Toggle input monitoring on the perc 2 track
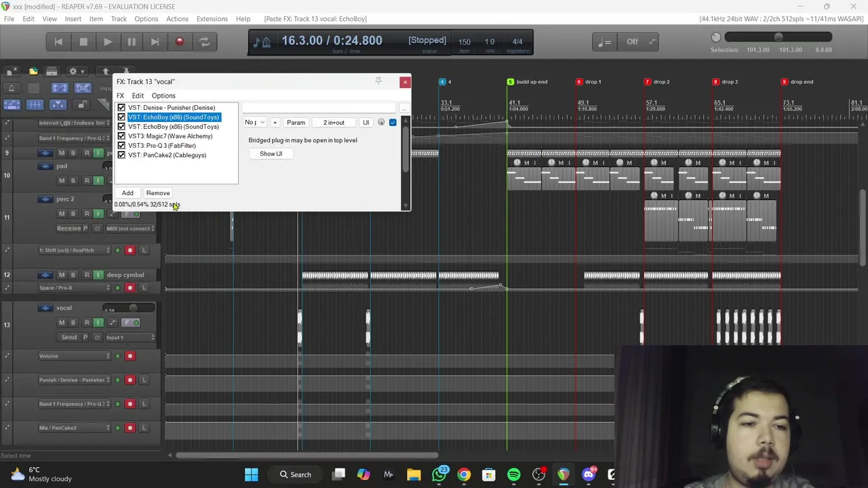The height and width of the screenshot is (488, 868). tap(98, 213)
